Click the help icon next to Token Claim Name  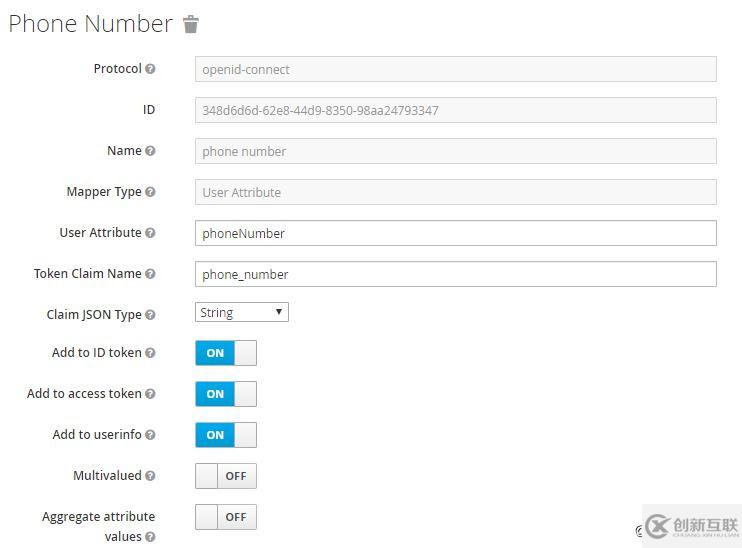pos(150,274)
